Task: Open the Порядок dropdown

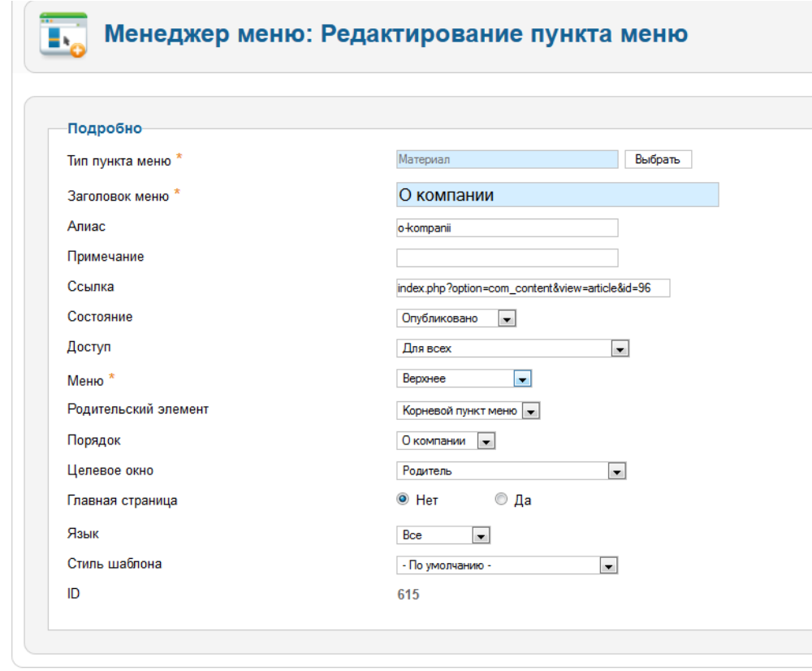Action: (x=446, y=441)
